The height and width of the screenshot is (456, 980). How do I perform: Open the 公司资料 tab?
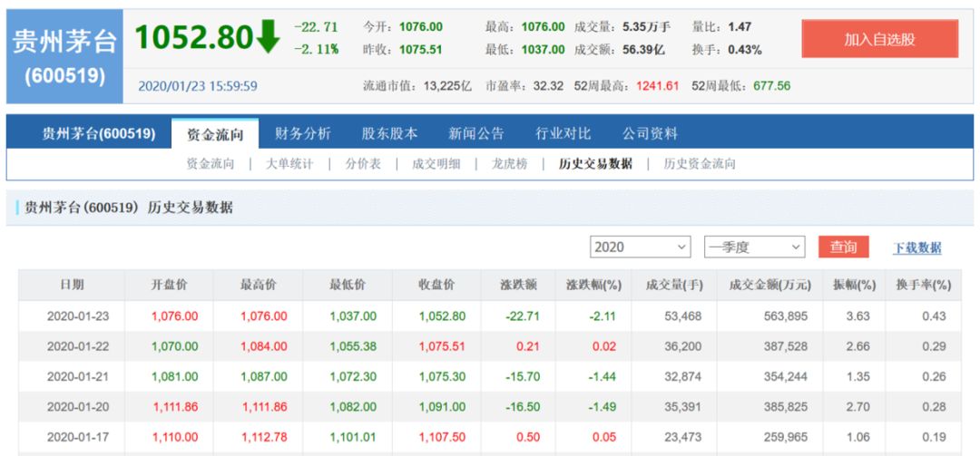pyautogui.click(x=650, y=133)
